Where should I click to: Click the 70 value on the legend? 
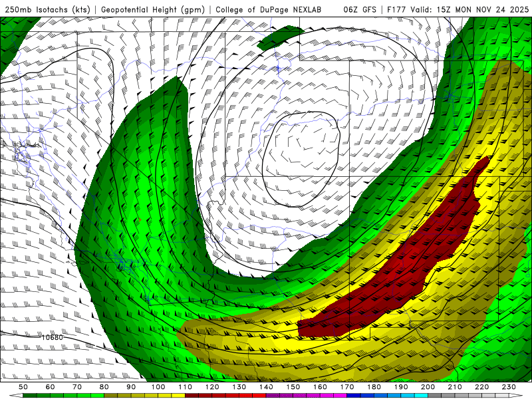point(77,387)
